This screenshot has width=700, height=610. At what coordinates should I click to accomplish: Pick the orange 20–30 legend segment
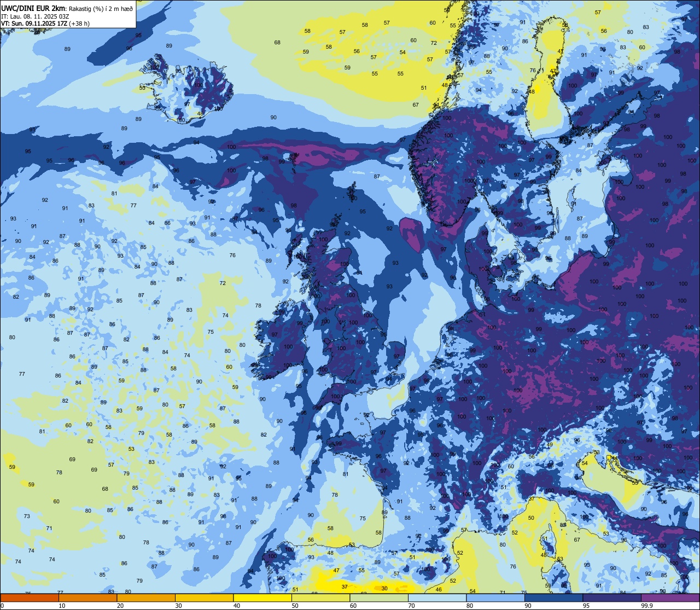pyautogui.click(x=146, y=597)
